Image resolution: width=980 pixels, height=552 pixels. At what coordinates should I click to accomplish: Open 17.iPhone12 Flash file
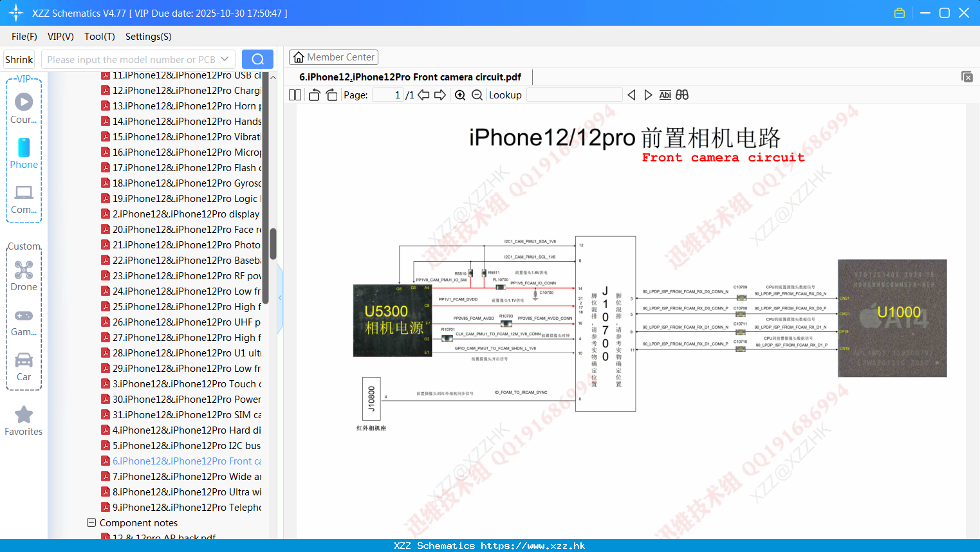181,168
